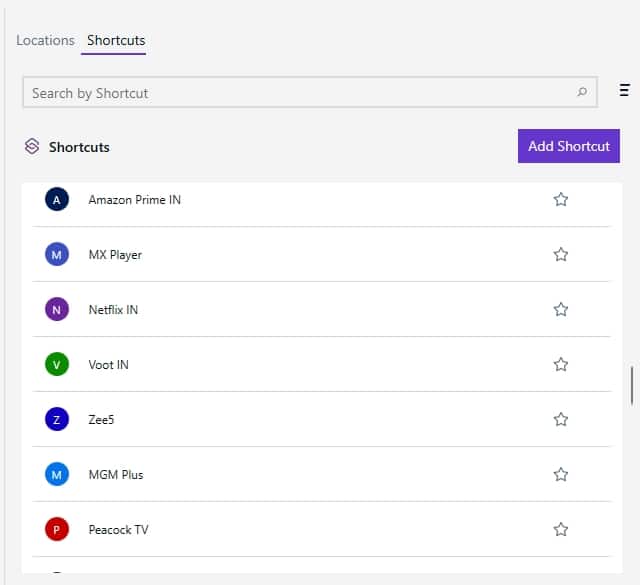Screen dimensions: 640x585
Task: Switch to the Locations tab
Action: coord(45,40)
